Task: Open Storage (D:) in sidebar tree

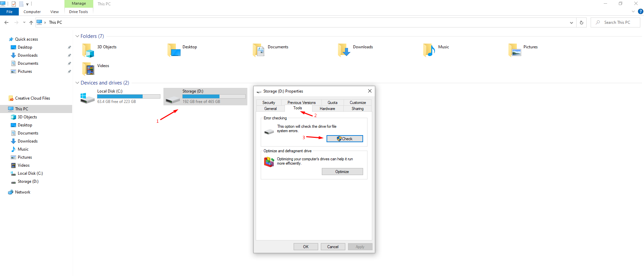Action: (x=28, y=181)
